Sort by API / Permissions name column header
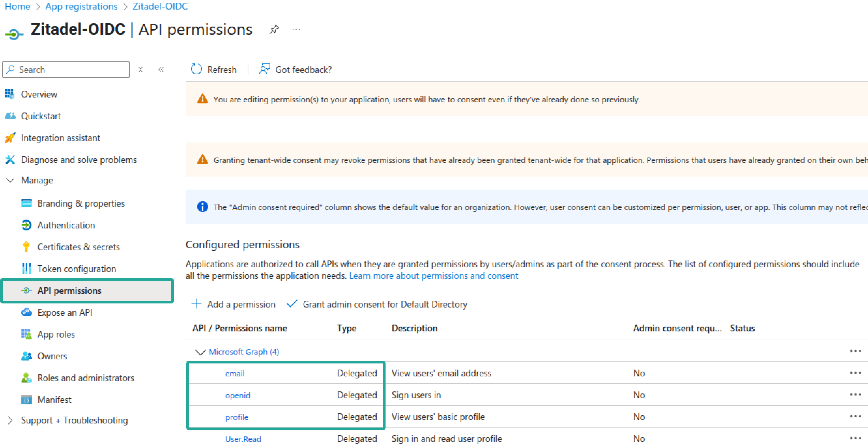This screenshot has height=448, width=868. coord(240,328)
